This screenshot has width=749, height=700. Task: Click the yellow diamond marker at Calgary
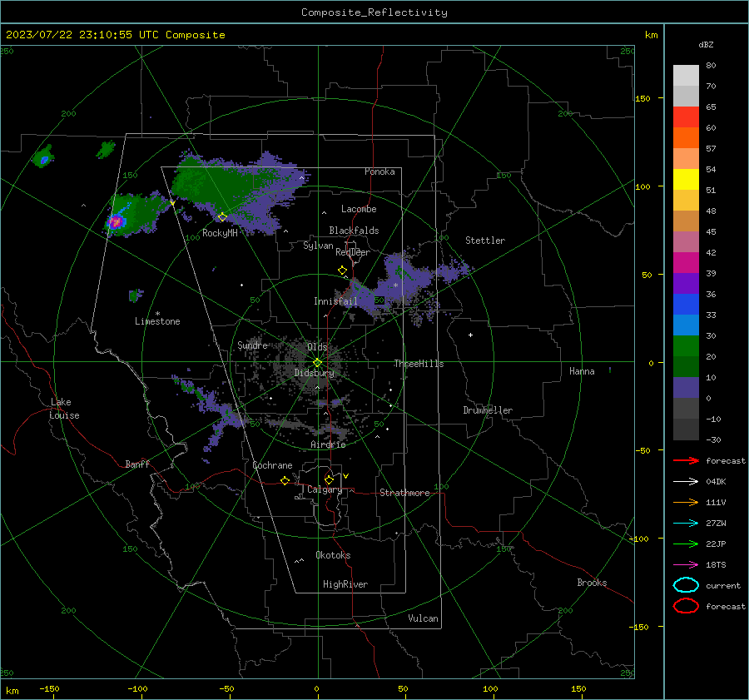[x=329, y=479]
